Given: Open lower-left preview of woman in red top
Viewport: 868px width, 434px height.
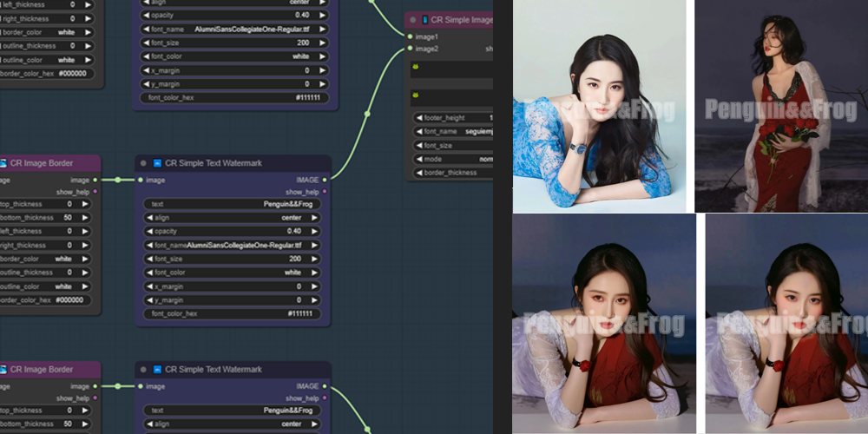Looking at the screenshot, I should click(x=604, y=324).
